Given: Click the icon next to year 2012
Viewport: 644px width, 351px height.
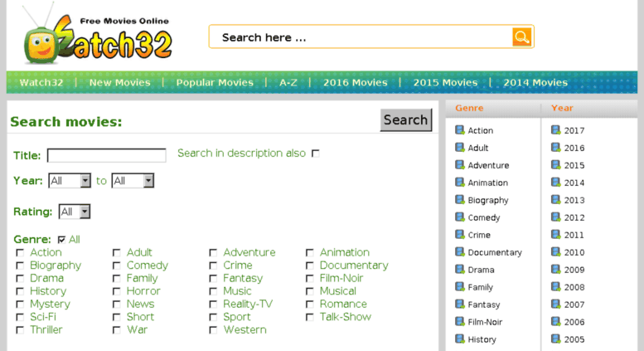Looking at the screenshot, I should tap(556, 217).
